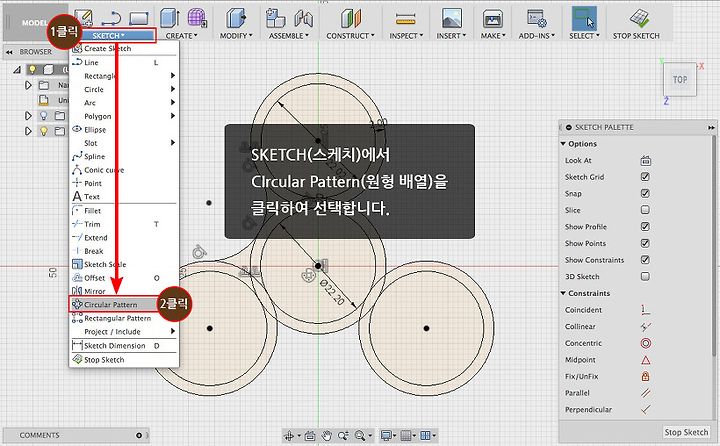Toggle root component light bulb visibility
The image size is (720, 446).
(x=32, y=69)
